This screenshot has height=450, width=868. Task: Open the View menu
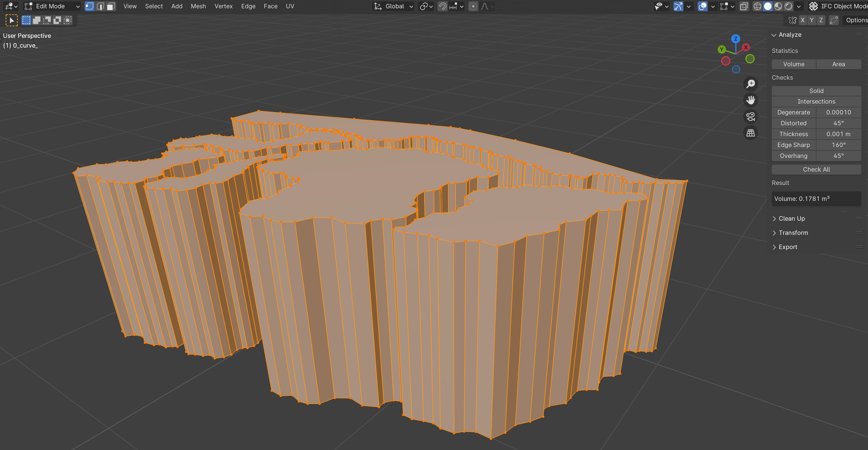pyautogui.click(x=130, y=6)
